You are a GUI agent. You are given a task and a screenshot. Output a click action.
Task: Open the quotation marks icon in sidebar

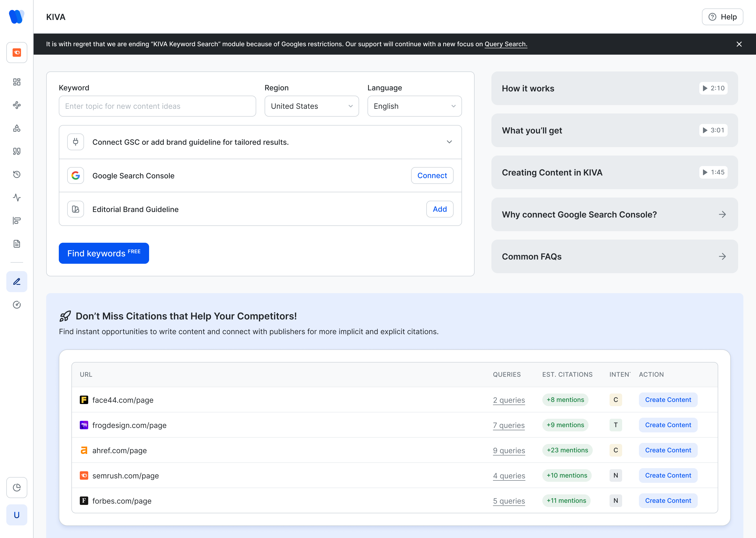[x=17, y=151]
